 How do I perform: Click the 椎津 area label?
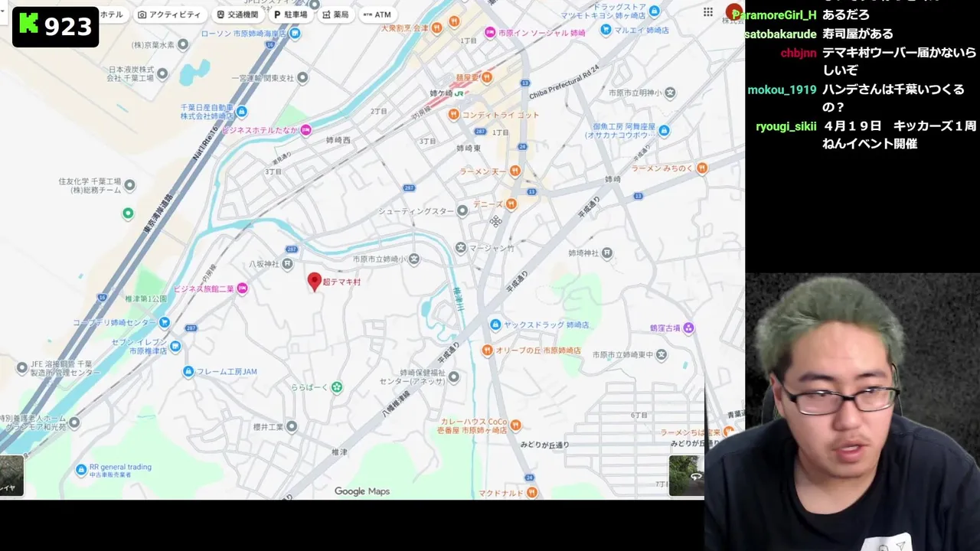point(339,452)
